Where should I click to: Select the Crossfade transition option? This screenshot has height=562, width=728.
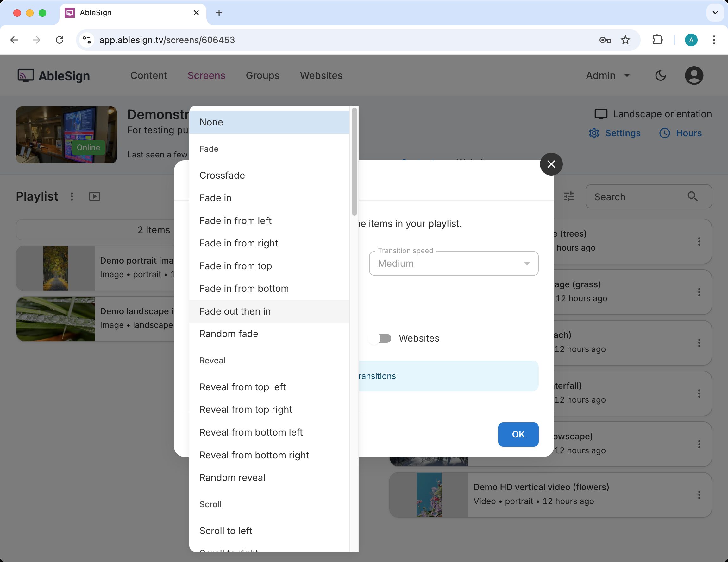pyautogui.click(x=222, y=175)
